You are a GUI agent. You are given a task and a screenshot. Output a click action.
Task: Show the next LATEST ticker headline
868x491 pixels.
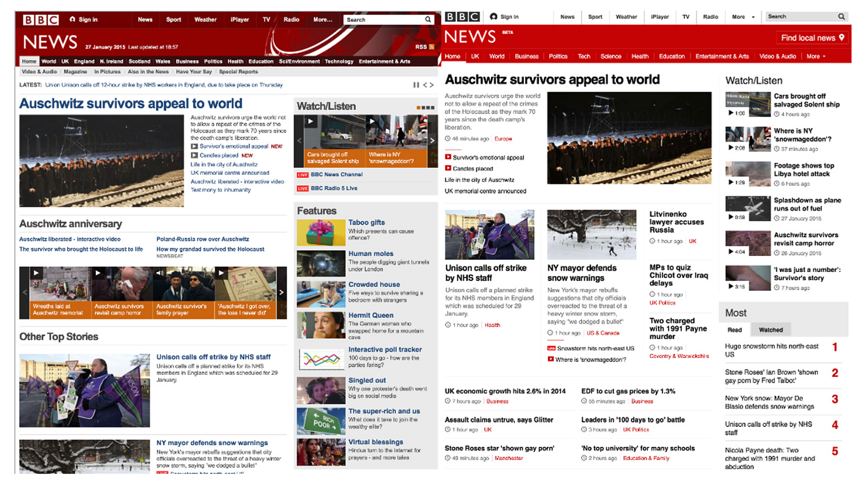point(432,85)
